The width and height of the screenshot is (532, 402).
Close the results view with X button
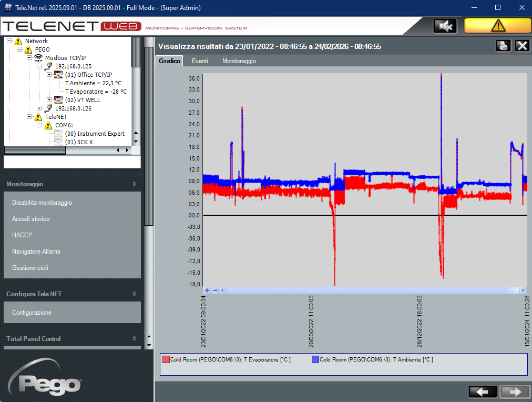[x=522, y=46]
